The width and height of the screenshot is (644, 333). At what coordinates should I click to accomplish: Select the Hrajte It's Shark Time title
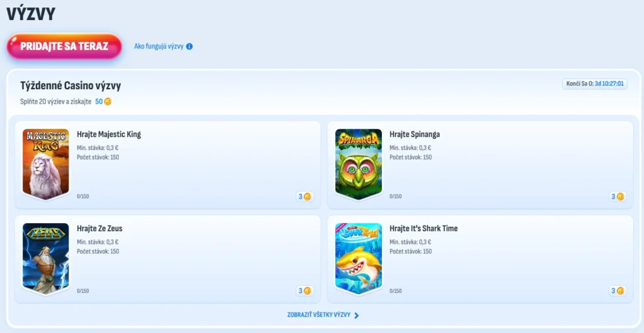coord(423,229)
